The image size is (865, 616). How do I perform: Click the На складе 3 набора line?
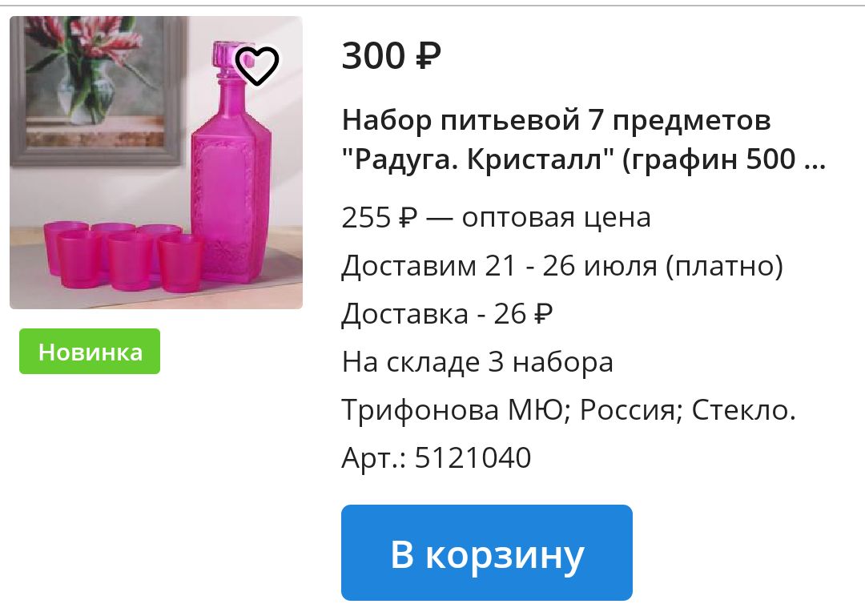click(x=477, y=362)
